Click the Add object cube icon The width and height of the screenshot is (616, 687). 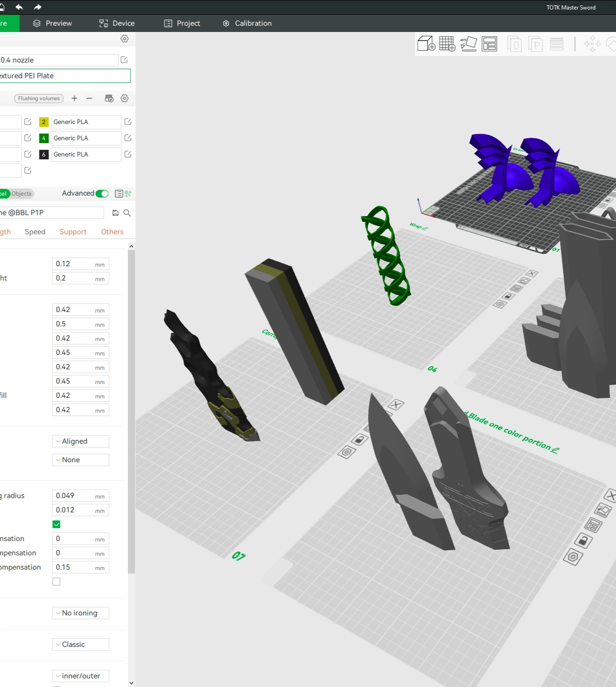coord(426,44)
